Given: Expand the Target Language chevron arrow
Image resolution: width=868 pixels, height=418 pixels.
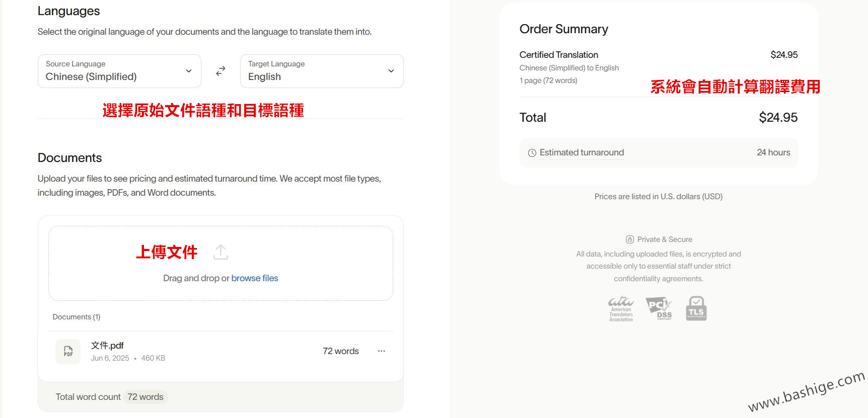Looking at the screenshot, I should 391,71.
